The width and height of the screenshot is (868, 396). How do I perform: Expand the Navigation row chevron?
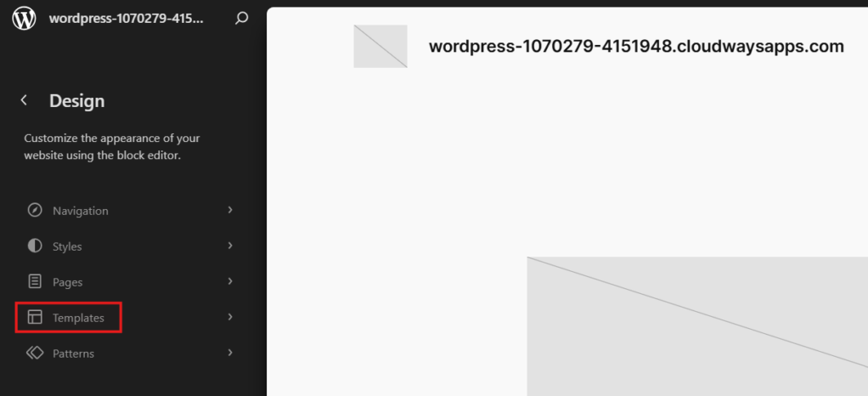230,210
